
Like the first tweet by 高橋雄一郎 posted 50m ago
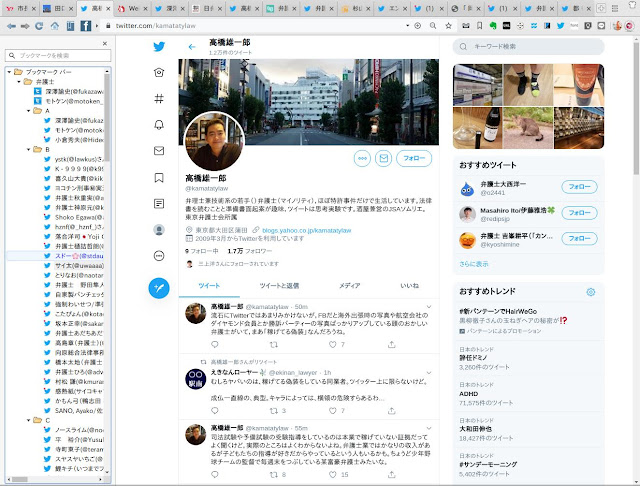333,345
